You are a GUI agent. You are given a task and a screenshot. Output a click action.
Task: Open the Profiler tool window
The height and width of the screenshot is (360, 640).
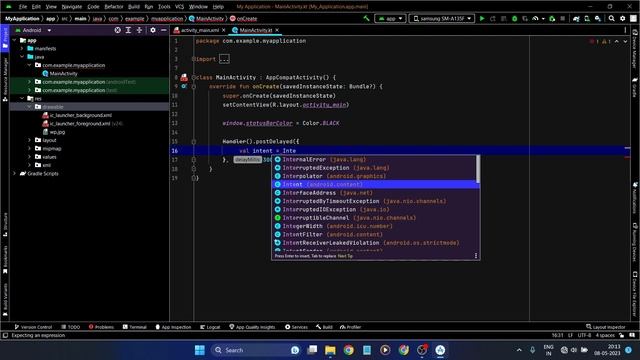350,327
